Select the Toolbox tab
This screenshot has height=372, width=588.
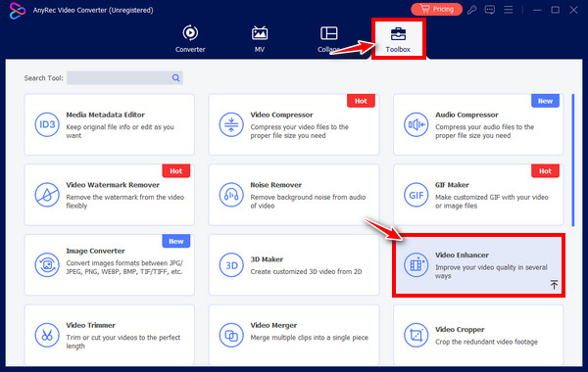(398, 39)
